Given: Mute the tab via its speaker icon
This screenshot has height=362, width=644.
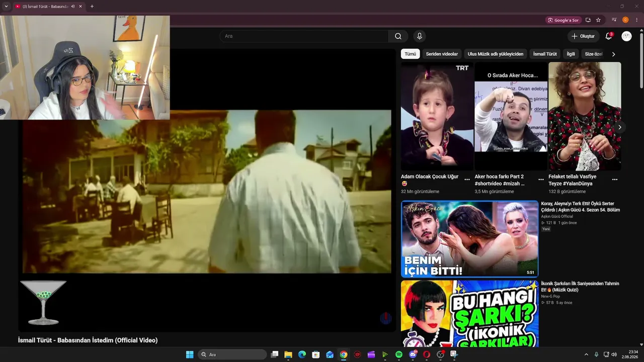Looking at the screenshot, I should click(x=73, y=7).
